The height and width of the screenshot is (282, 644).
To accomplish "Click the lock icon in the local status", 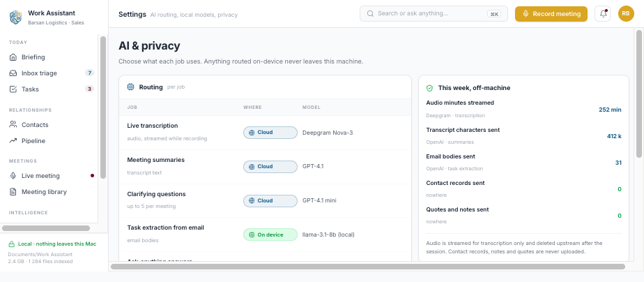I will (x=11, y=244).
